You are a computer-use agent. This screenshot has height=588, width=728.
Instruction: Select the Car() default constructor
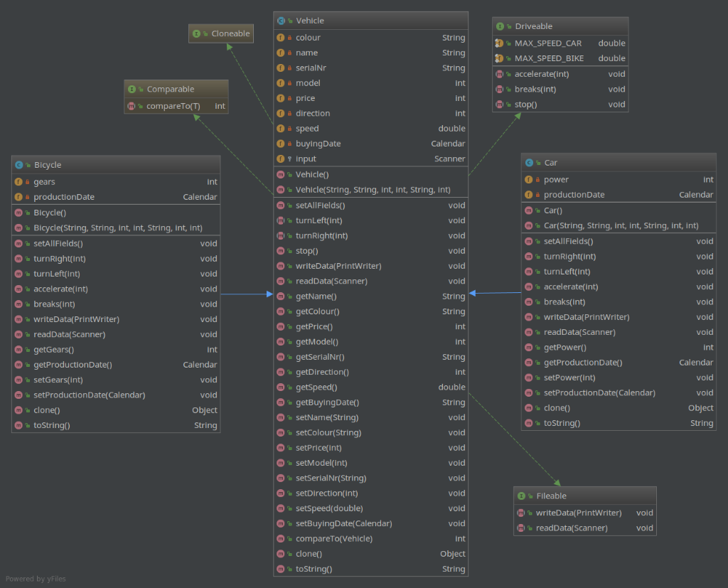(619, 210)
